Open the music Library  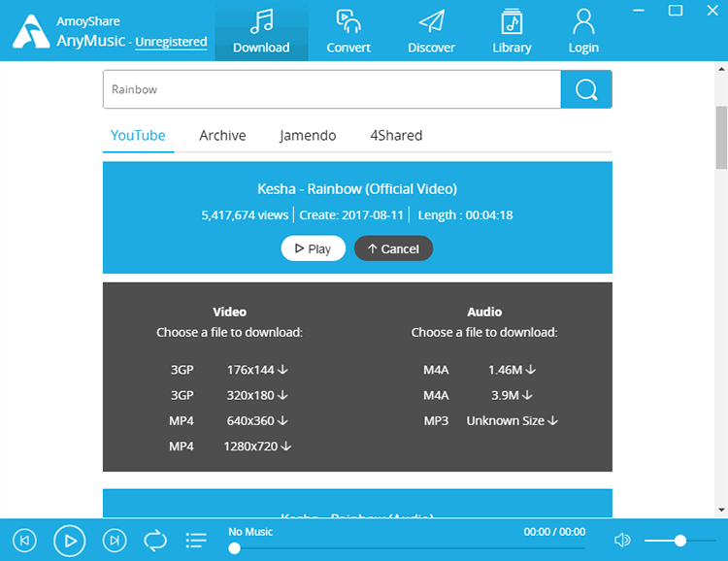[512, 31]
